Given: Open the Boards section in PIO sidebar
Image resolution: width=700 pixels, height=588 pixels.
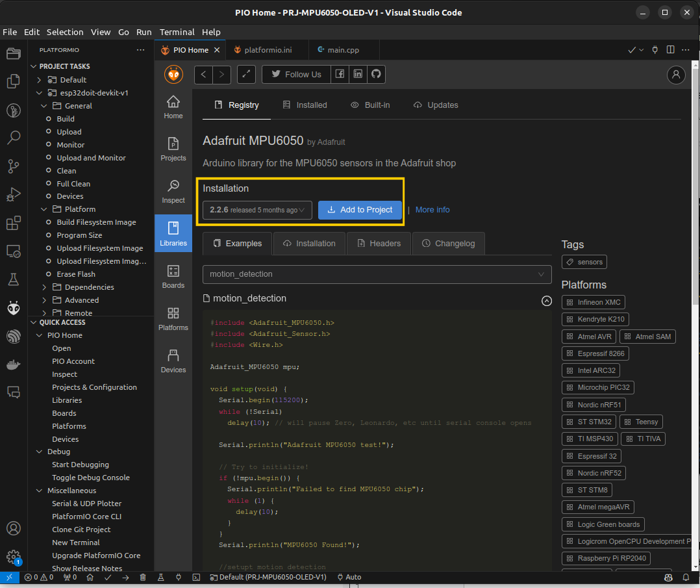Looking at the screenshot, I should 173,277.
